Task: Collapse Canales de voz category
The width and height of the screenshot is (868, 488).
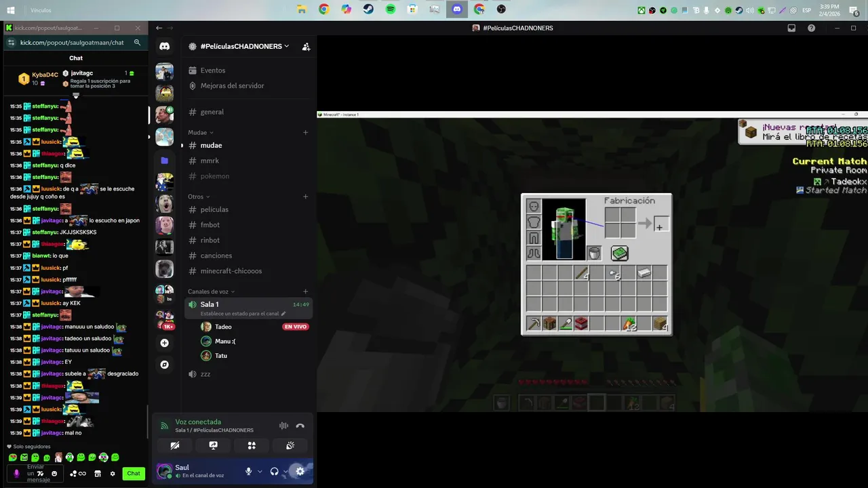Action: (212, 291)
